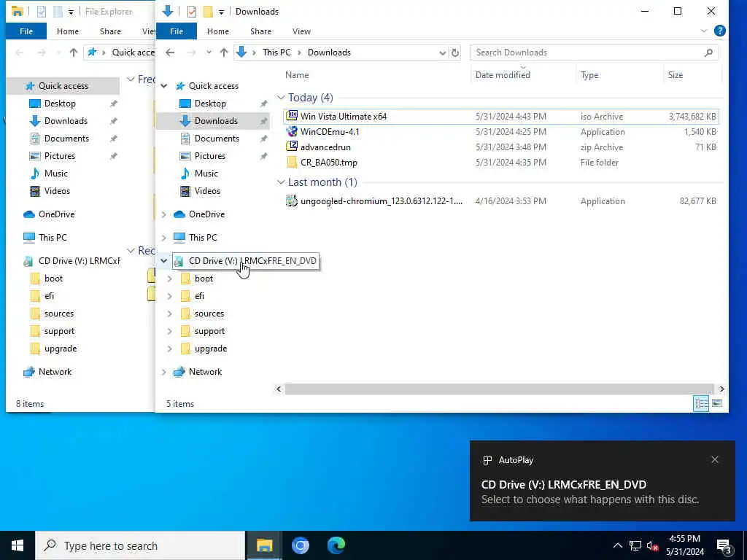
Task: Open Pictures in Downloads window navigation pane
Action: 209,156
